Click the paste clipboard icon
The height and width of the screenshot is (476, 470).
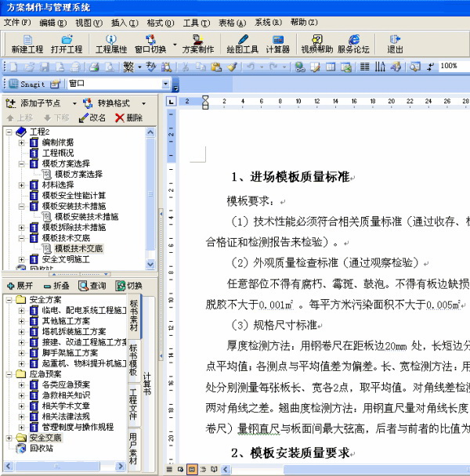click(x=216, y=67)
